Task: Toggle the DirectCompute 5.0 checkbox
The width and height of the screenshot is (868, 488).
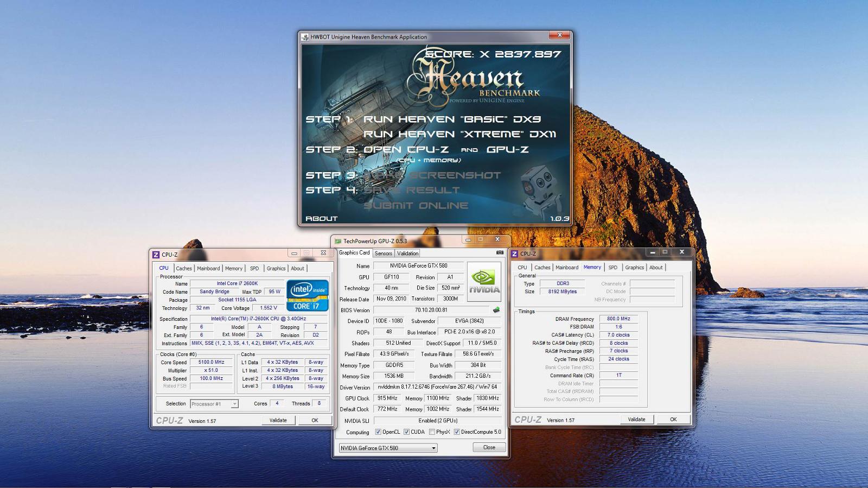Action: (457, 432)
